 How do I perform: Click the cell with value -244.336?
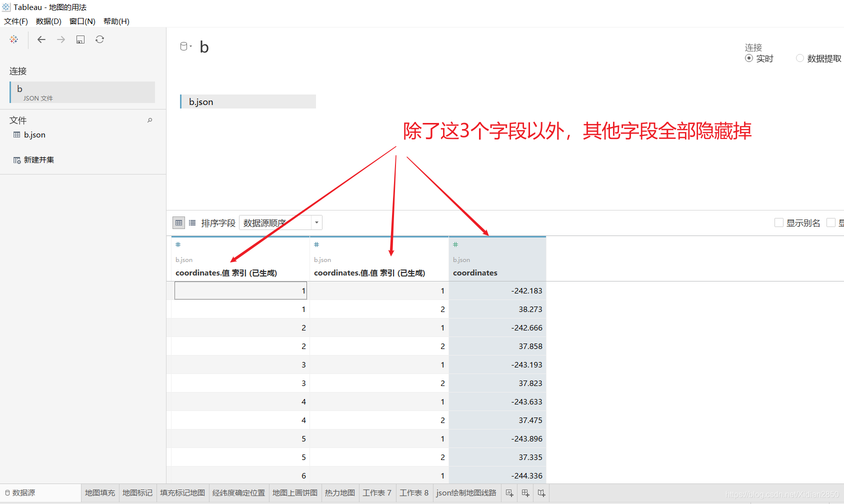[x=497, y=475]
